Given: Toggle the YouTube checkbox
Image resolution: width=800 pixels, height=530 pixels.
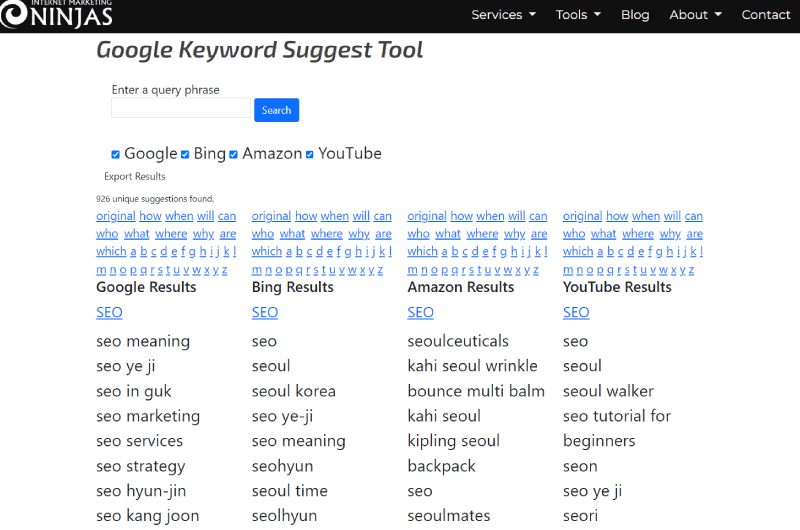Looking at the screenshot, I should click(x=309, y=154).
